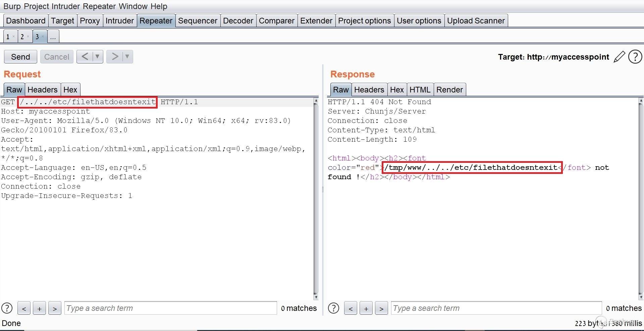Close Repeater tab 2

(28, 36)
